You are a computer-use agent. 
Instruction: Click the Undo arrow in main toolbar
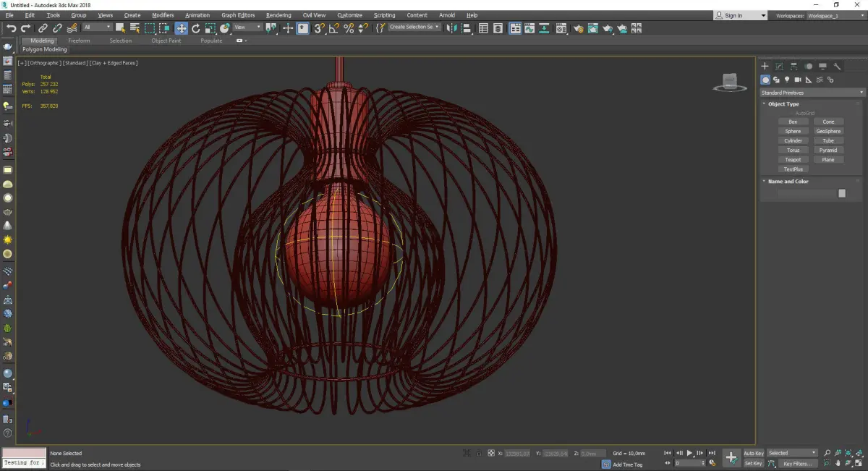pos(11,28)
